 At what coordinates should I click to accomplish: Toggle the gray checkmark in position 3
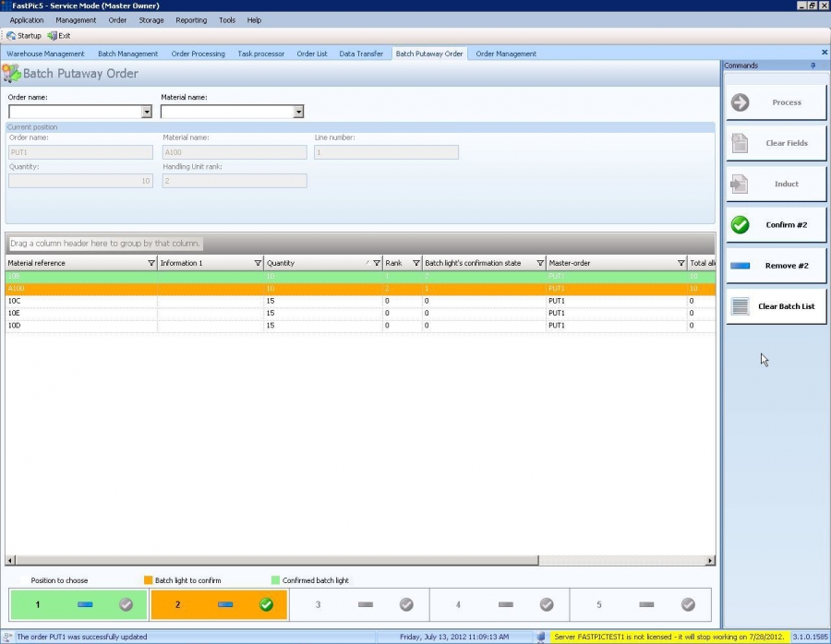tap(406, 605)
